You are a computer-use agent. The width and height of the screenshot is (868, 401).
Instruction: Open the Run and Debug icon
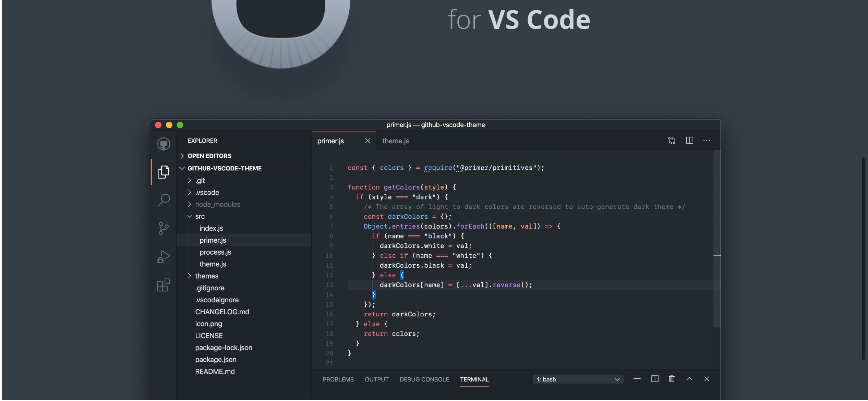(164, 257)
